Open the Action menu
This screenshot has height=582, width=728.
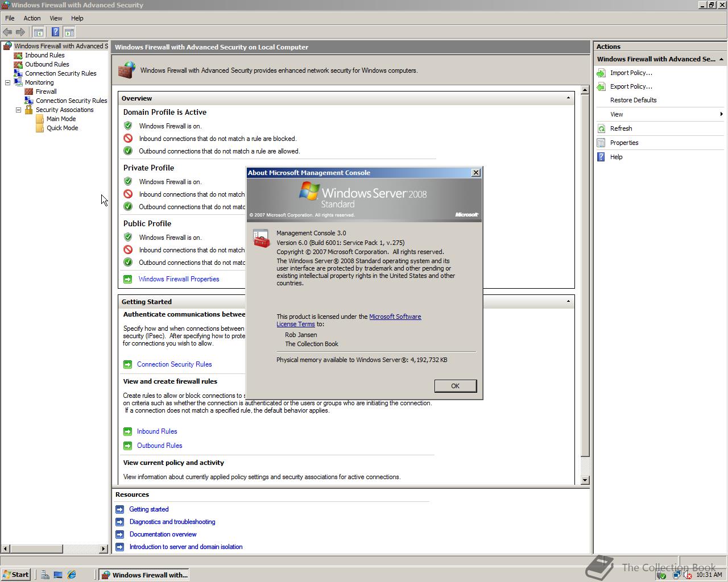point(32,18)
